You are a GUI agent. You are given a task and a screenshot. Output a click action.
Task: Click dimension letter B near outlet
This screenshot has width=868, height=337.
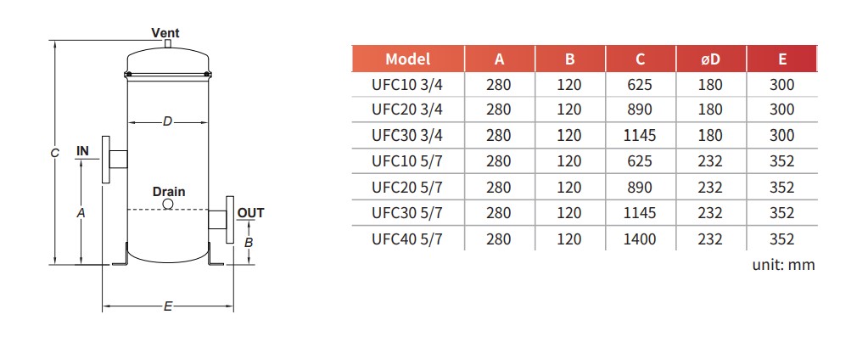(x=249, y=243)
